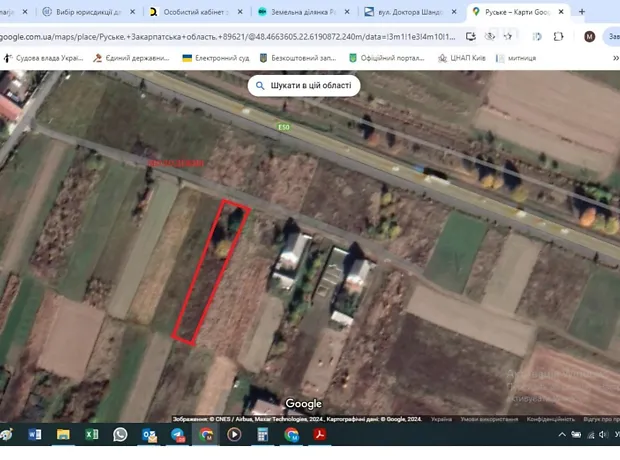Open 'Конфіденційність' footer link
This screenshot has height=460, width=620.
pos(550,419)
